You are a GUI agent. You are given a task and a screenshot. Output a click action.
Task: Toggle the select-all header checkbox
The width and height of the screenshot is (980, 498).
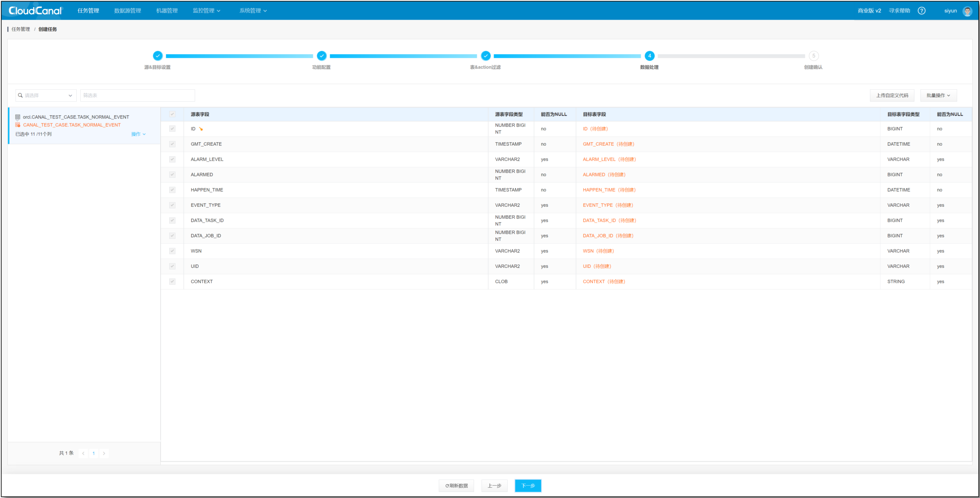pos(172,114)
